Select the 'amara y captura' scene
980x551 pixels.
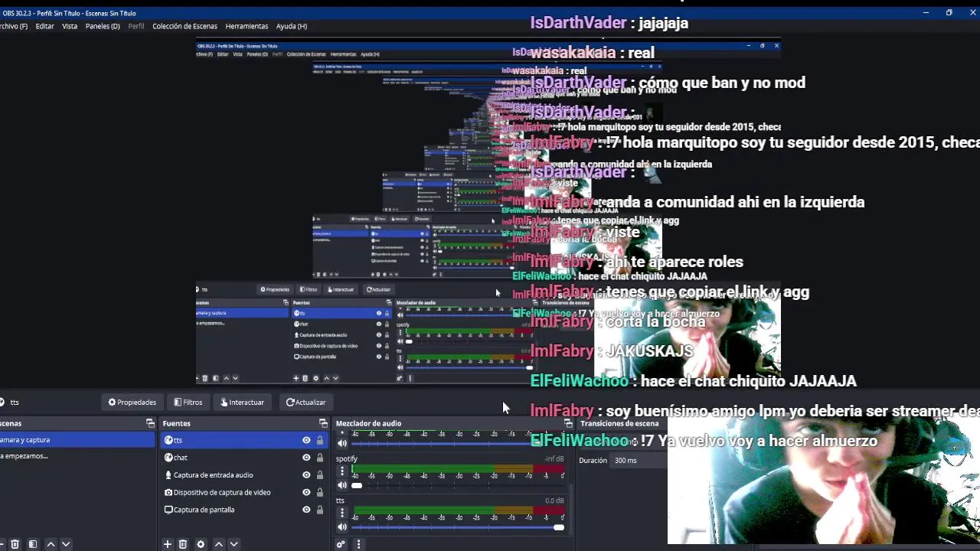coord(77,440)
